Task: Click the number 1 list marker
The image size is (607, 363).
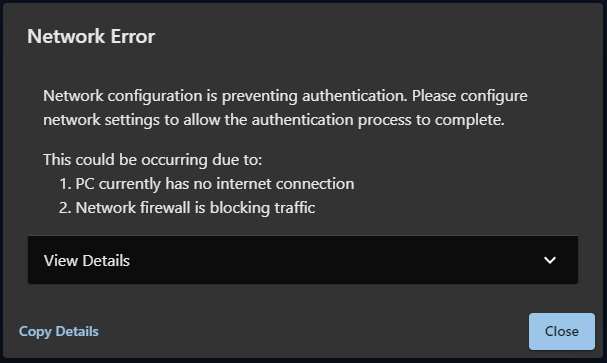Action: tap(65, 184)
